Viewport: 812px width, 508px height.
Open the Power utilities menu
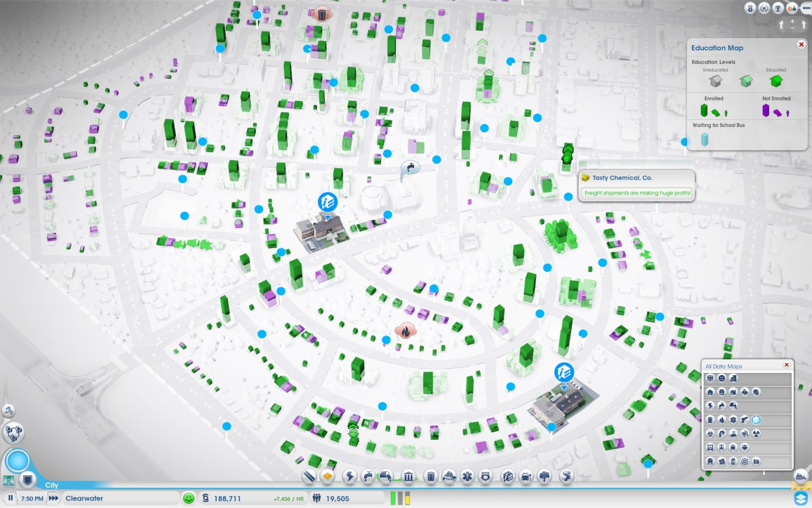click(x=349, y=476)
